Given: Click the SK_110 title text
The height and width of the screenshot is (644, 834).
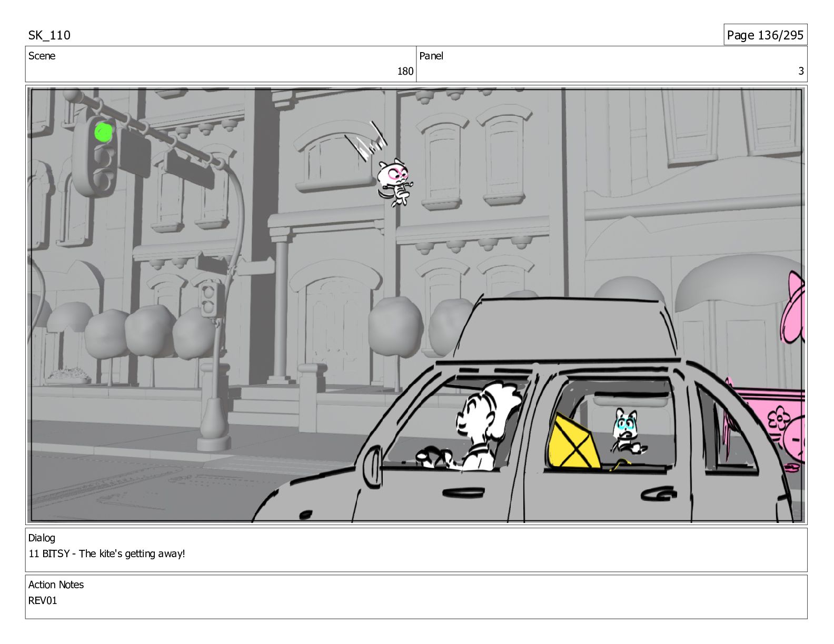Looking at the screenshot, I should (49, 35).
